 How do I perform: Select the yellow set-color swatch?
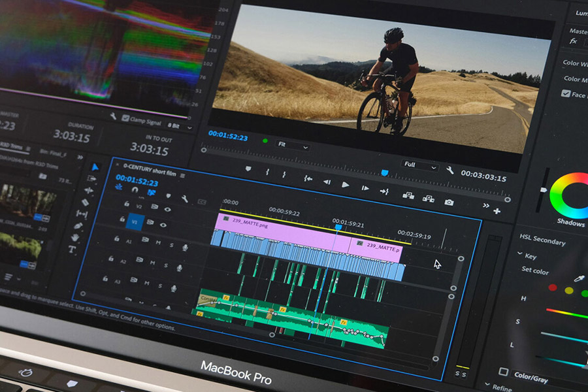[569, 291]
